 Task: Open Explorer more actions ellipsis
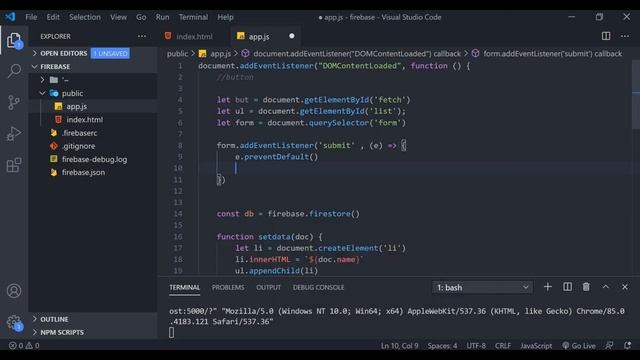click(x=142, y=36)
